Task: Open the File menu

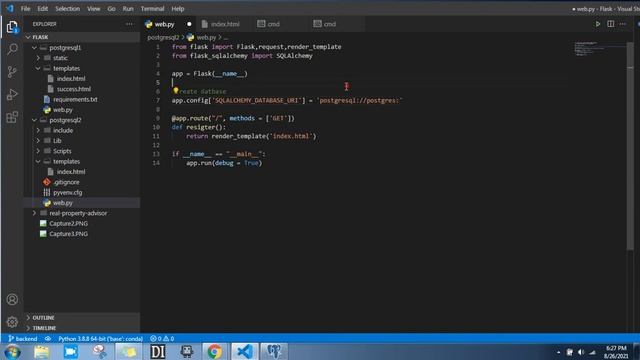Action: [x=25, y=9]
